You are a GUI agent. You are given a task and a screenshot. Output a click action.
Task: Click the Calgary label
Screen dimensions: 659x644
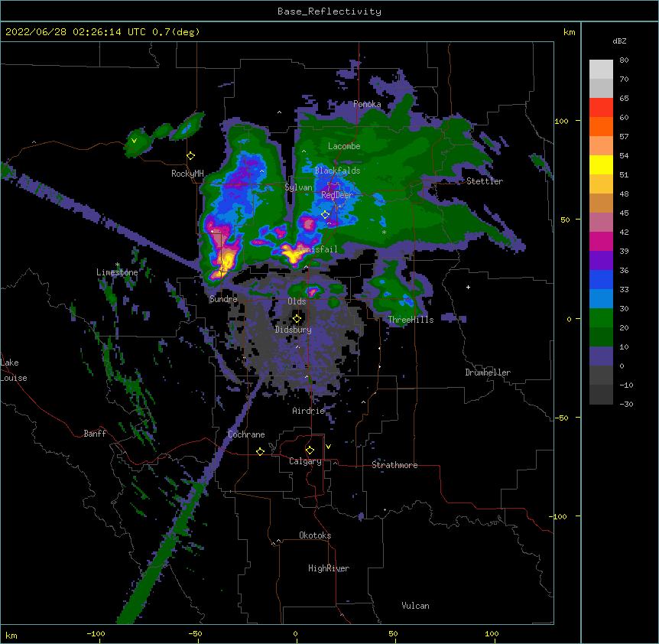(305, 461)
